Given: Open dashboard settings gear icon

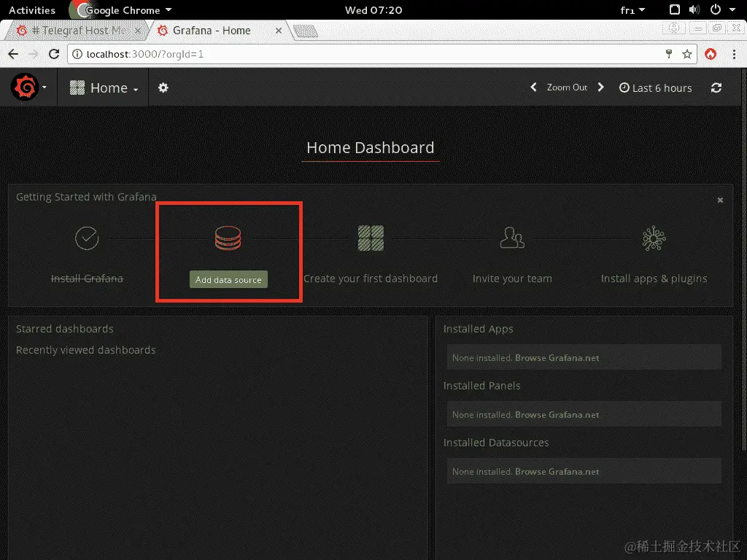Looking at the screenshot, I should point(163,87).
